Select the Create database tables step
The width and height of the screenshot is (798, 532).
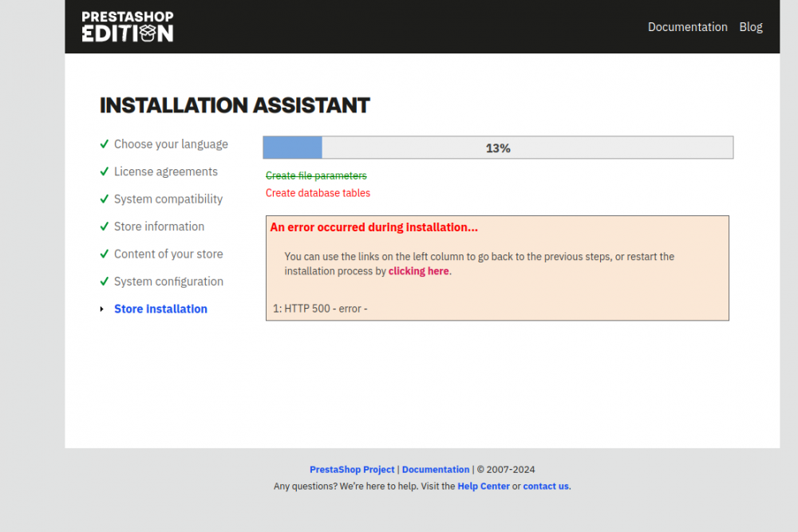pyautogui.click(x=318, y=192)
